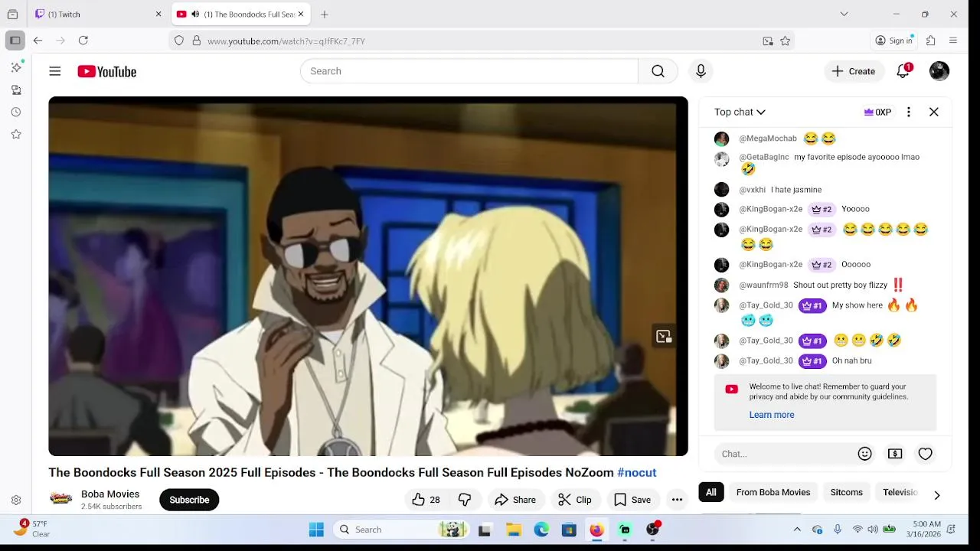980x551 pixels.
Task: Open the account avatar menu
Action: [x=939, y=71]
